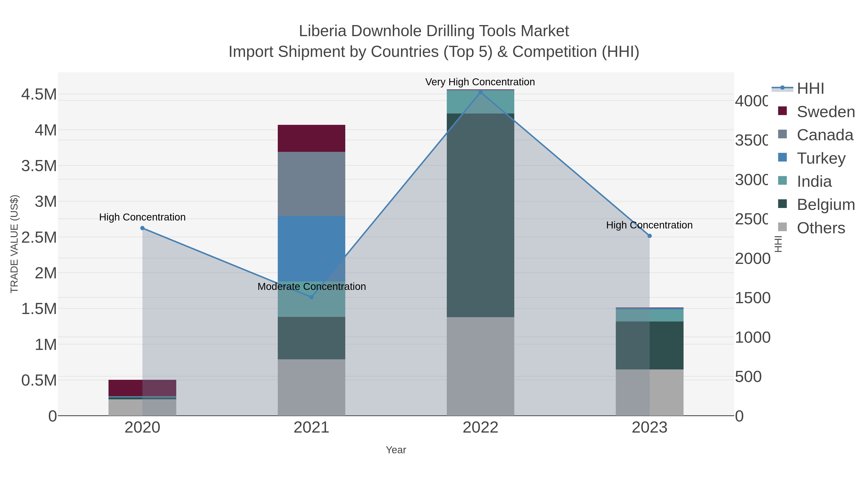Click the Canada segment of the 2021 bar

point(311,184)
